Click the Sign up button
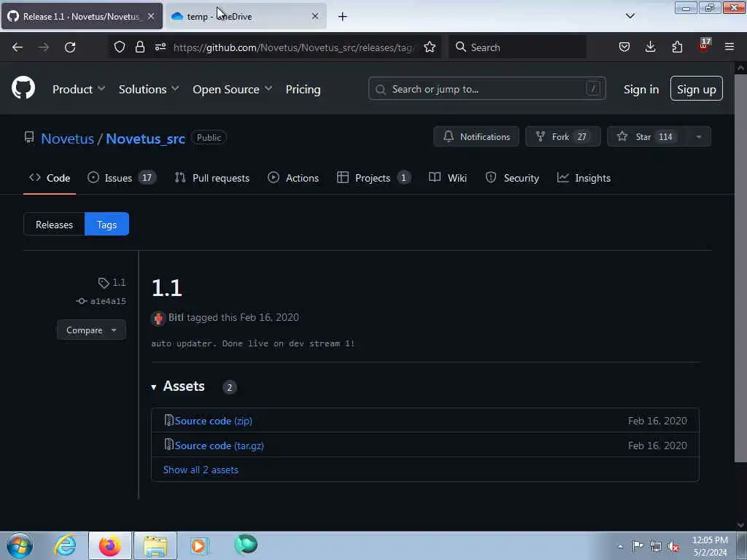The height and width of the screenshot is (560, 747). pos(697,88)
